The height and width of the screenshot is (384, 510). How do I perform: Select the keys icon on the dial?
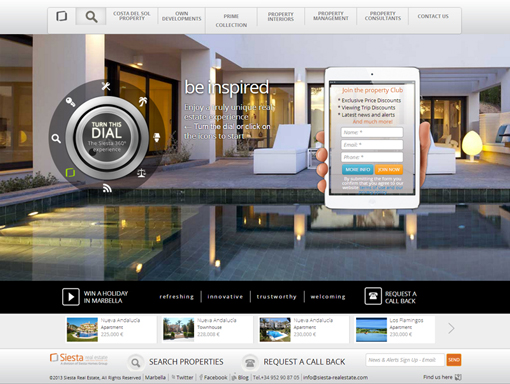pos(70,102)
